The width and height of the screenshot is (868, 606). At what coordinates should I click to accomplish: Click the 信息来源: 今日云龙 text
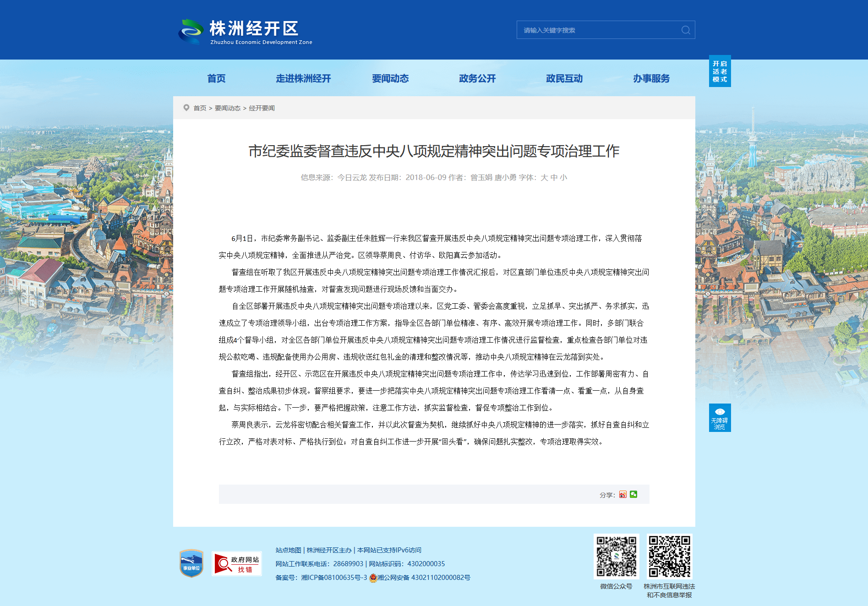tap(333, 177)
